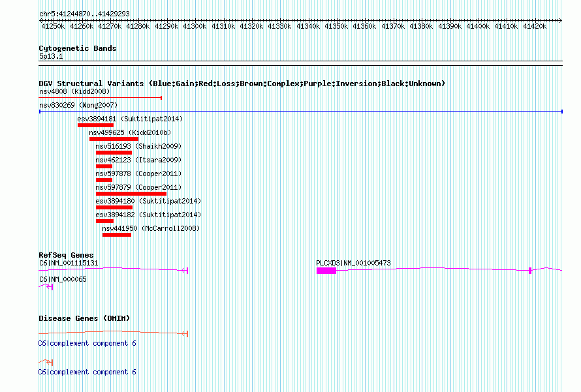Click the DGV Structural Variants track title
Viewport: 581px width, 392px height.
(x=242, y=83)
